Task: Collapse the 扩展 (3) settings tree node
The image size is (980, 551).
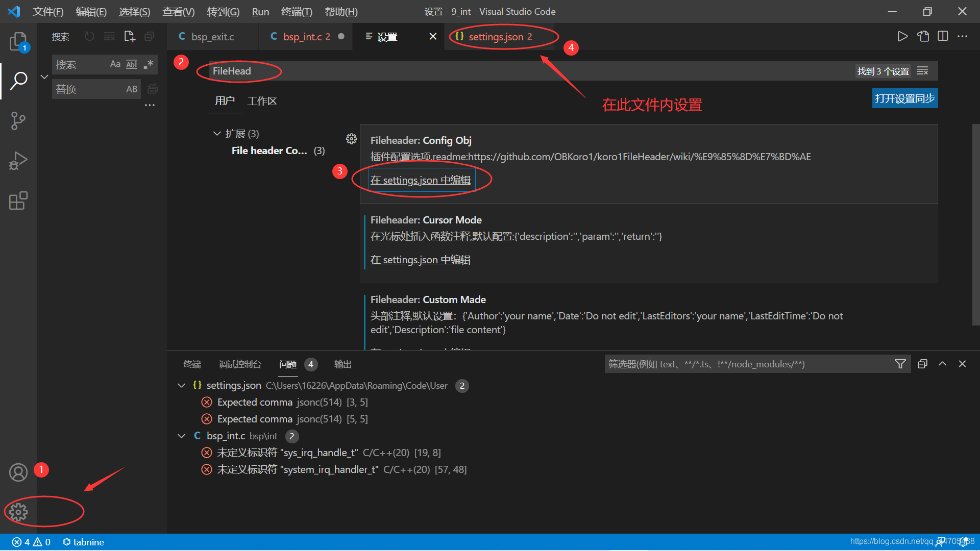Action: click(217, 134)
